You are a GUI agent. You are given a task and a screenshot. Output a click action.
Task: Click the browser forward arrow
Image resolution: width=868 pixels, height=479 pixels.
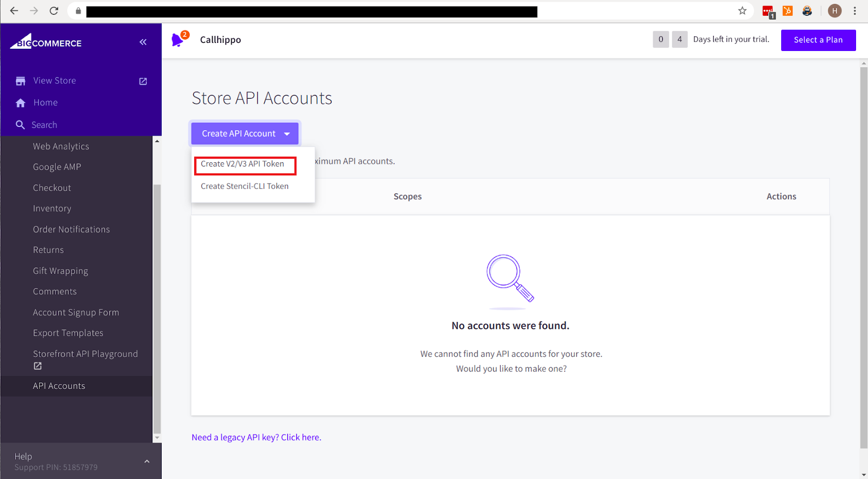tap(34, 11)
